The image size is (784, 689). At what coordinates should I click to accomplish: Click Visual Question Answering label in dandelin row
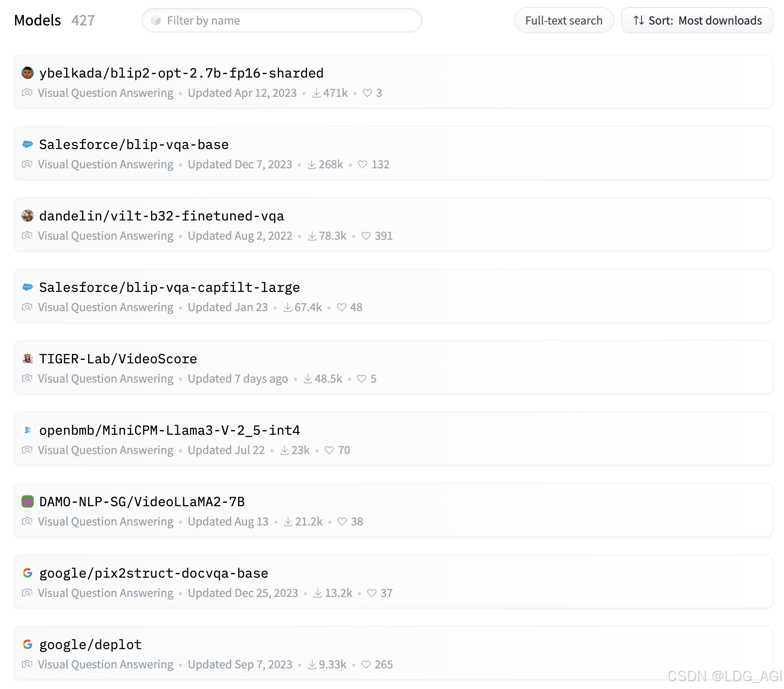(x=106, y=236)
